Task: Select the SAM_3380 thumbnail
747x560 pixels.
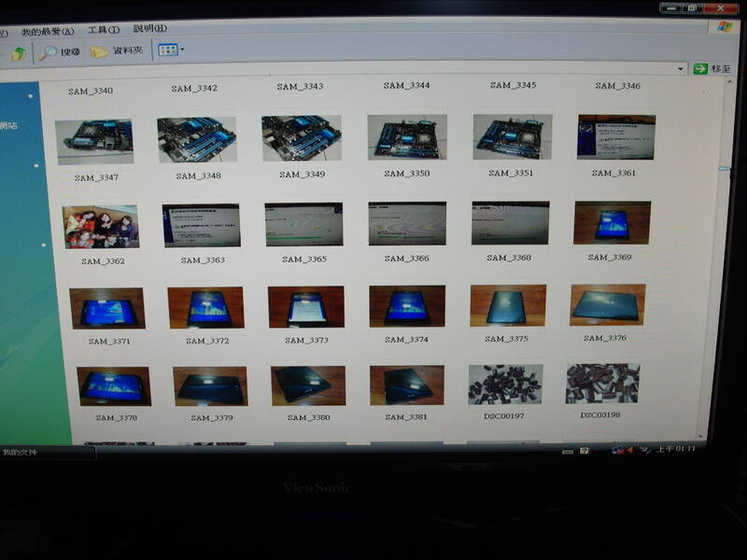Action: 308,385
